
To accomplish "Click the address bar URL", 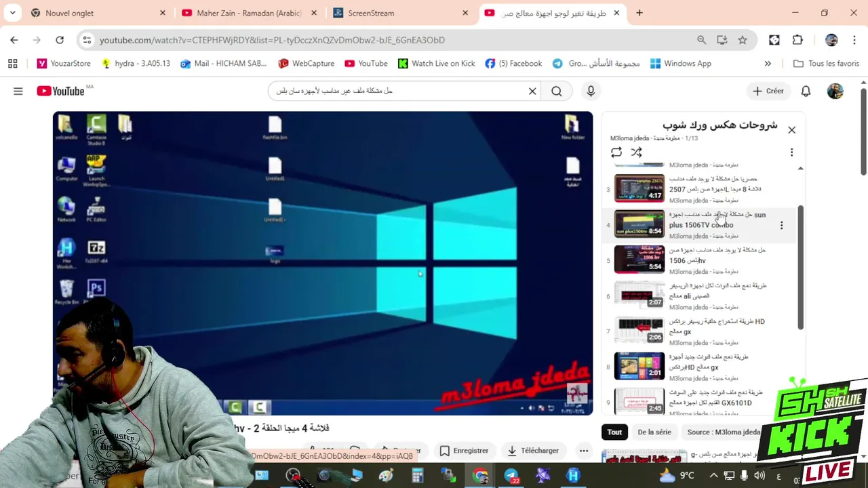I will pos(272,40).
